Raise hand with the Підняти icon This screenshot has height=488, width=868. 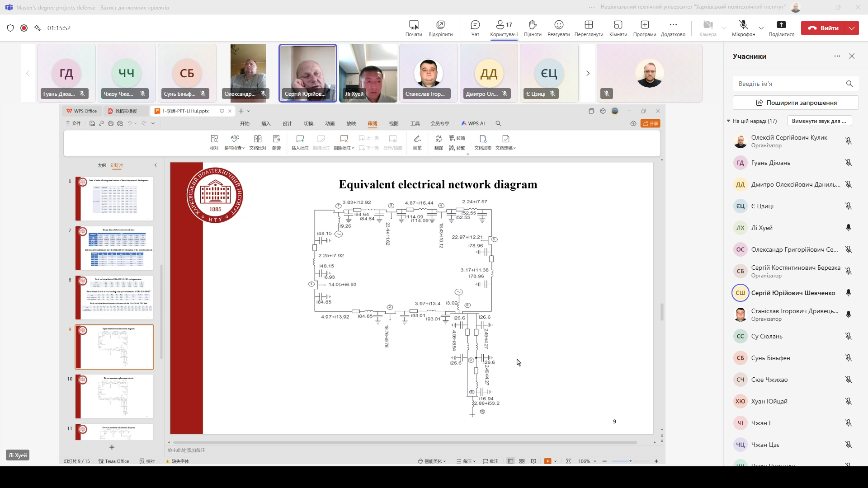point(533,28)
